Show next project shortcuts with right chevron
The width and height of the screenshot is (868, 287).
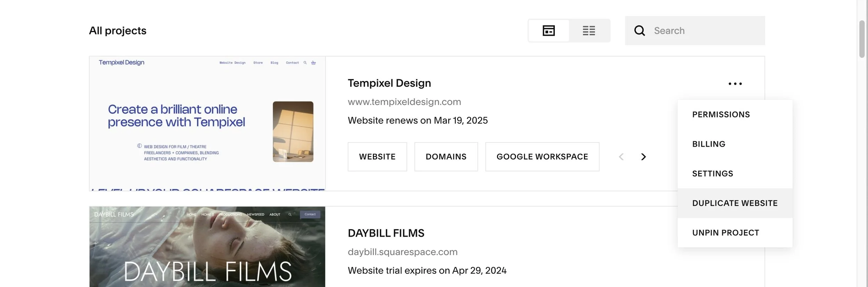tap(643, 157)
